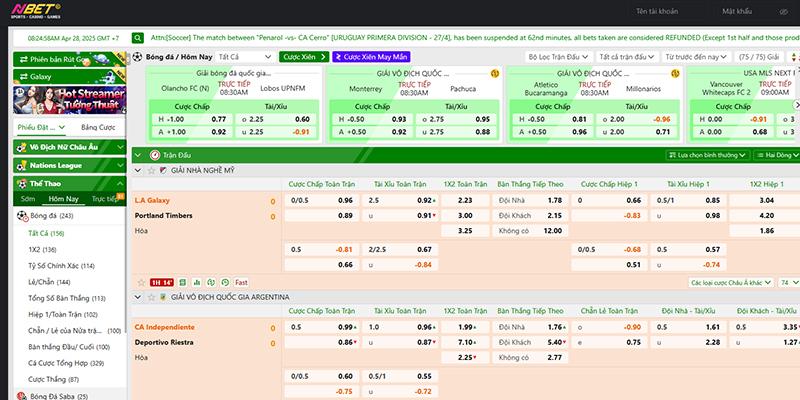800x400 pixels.
Task: Open Lựa chọn bình thường dropdown
Action: tap(708, 155)
